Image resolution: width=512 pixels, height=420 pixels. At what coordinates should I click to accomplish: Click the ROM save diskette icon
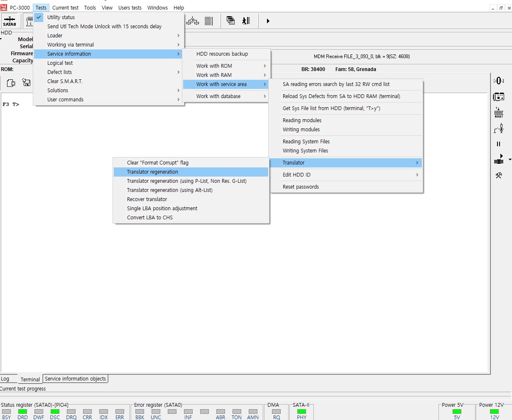tap(26, 82)
